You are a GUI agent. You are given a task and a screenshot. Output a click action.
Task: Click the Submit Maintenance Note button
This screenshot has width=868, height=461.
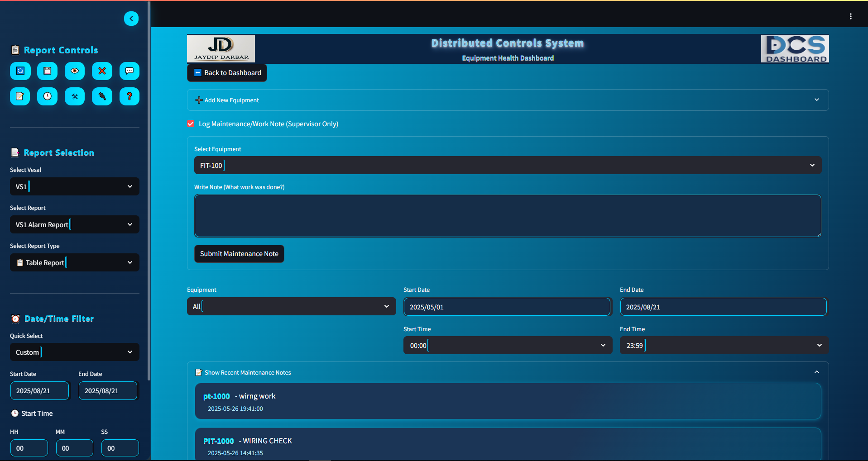coord(239,254)
